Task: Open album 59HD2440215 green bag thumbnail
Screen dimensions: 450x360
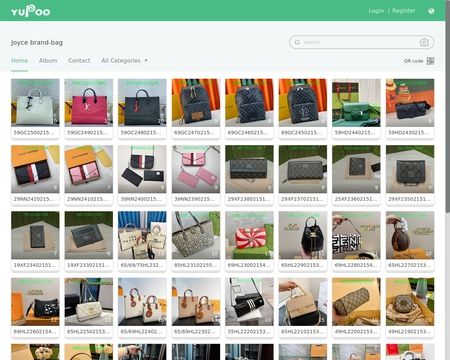Action: tap(356, 103)
